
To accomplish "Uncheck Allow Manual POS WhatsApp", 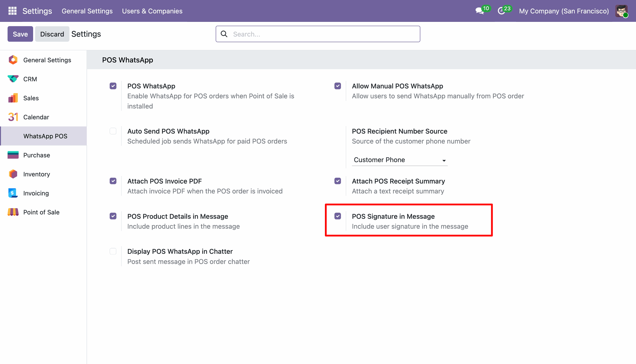I will [x=338, y=86].
